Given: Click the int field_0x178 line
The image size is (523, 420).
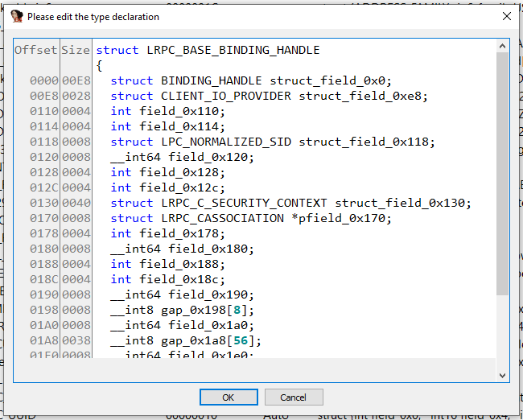Looking at the screenshot, I should tap(168, 234).
